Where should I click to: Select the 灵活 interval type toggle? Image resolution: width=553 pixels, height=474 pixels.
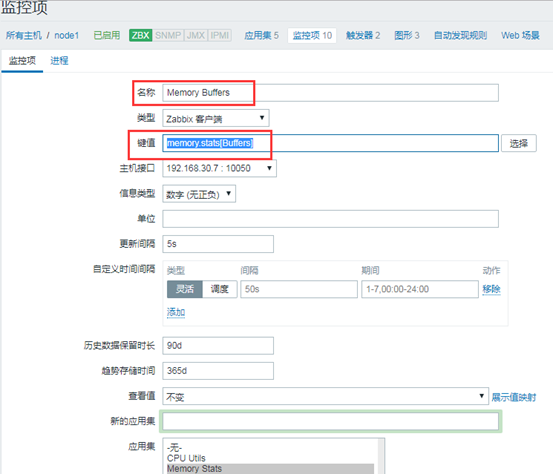[x=185, y=289]
